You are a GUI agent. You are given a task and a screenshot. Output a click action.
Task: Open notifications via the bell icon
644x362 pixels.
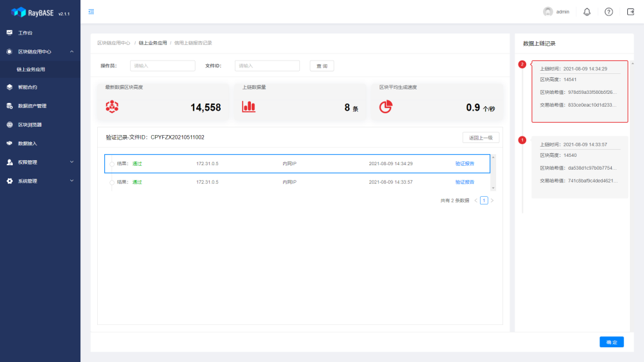(x=587, y=12)
